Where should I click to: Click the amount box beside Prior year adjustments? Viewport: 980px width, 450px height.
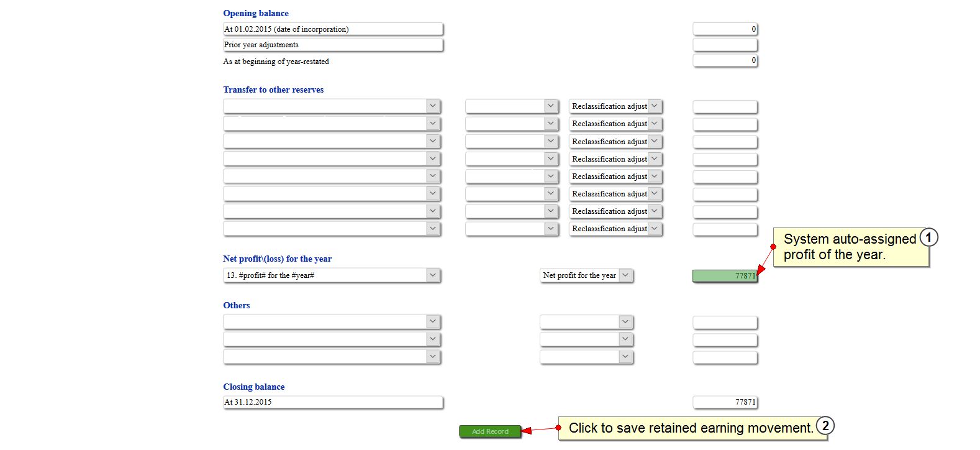click(x=725, y=45)
